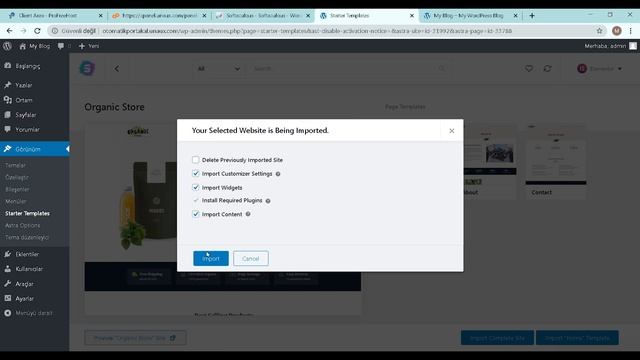Click Organic Store home page preview
This screenshot has height=360, width=640.
pyautogui.click(x=223, y=218)
